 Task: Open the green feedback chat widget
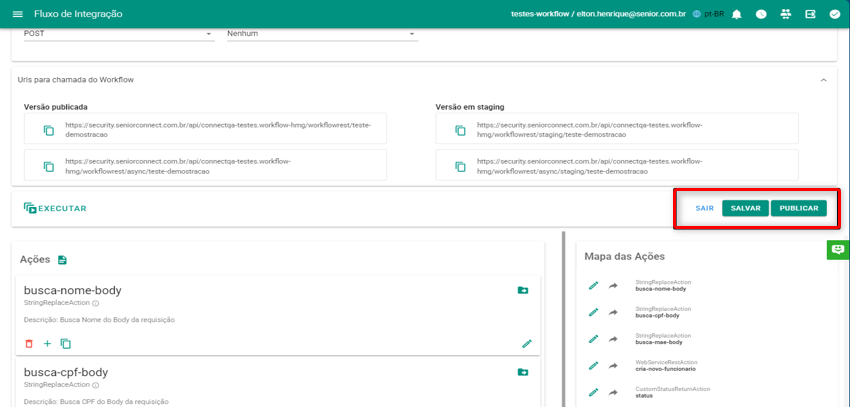tap(838, 249)
